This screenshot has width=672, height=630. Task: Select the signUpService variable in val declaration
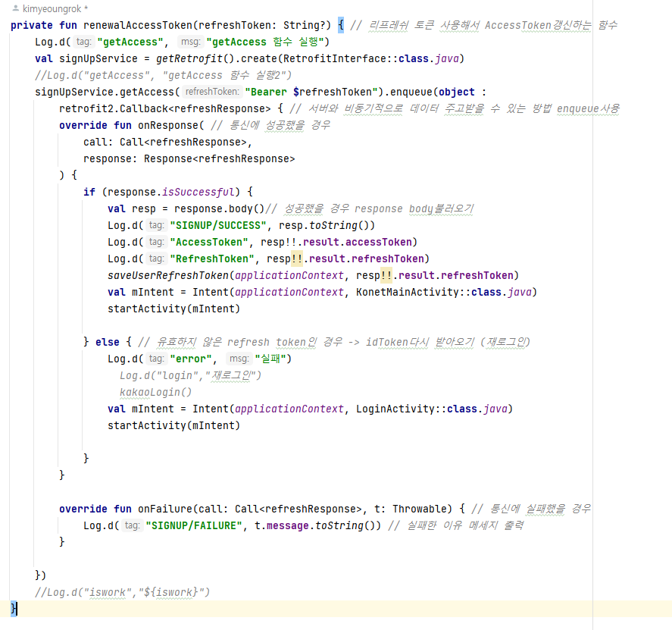(x=98, y=58)
